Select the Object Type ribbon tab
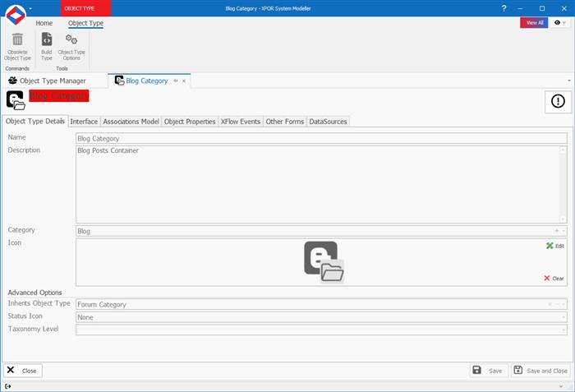 (x=85, y=23)
